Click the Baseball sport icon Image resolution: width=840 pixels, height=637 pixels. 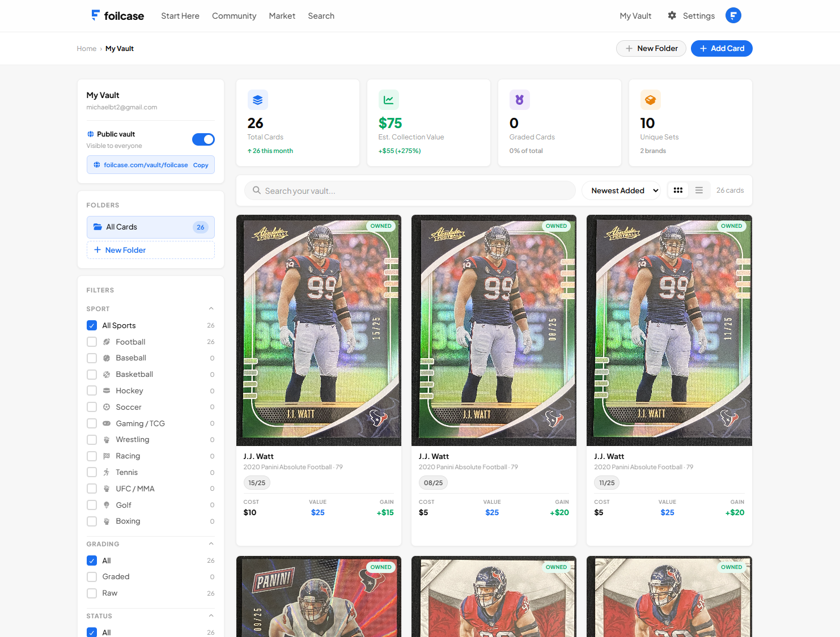(107, 358)
